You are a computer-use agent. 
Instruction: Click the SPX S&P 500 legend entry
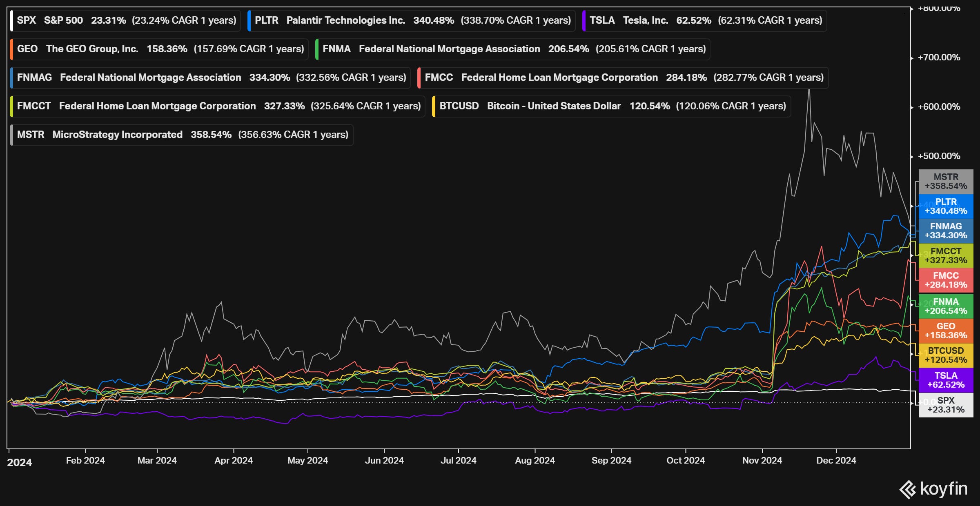tap(125, 20)
